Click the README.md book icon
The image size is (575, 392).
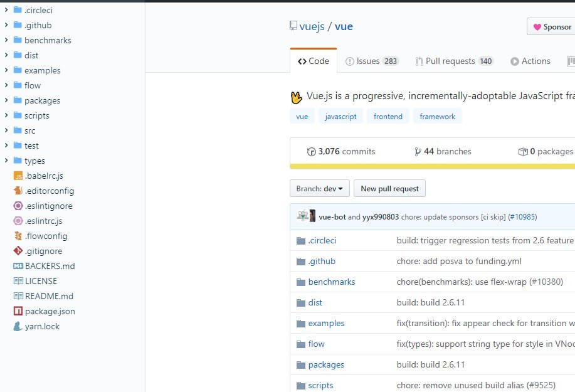point(18,296)
